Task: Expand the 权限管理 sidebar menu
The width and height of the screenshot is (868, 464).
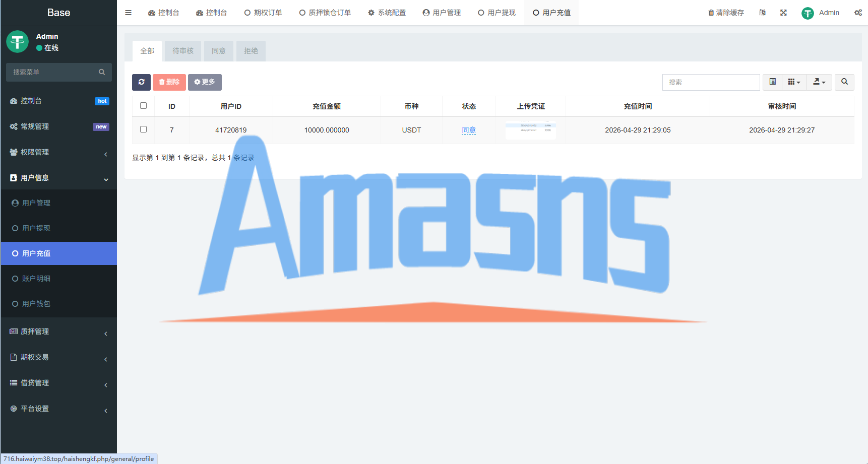Action: pyautogui.click(x=59, y=152)
